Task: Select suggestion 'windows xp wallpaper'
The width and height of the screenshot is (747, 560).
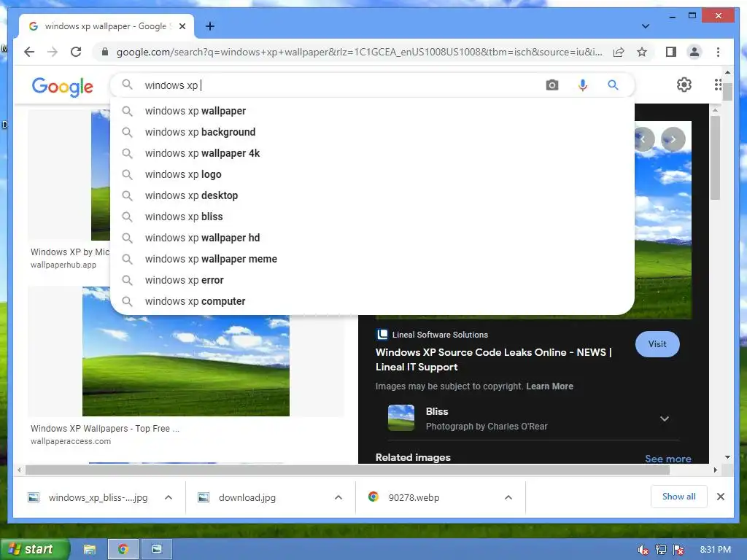Action: click(372, 111)
